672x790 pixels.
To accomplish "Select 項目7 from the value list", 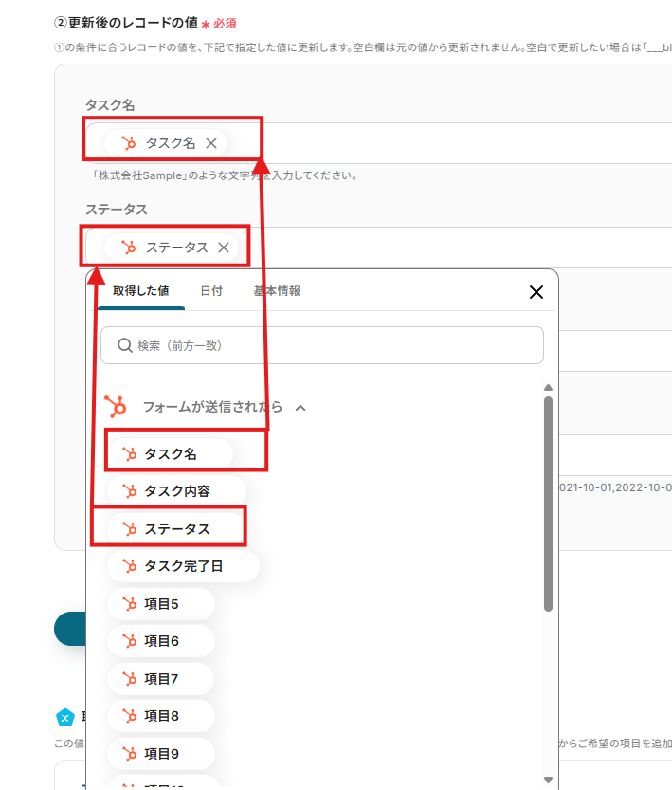I will click(161, 679).
